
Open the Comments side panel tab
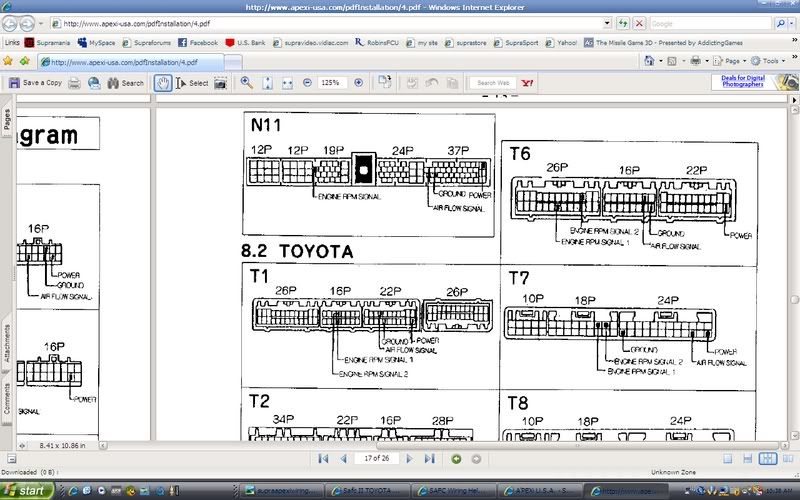tap(7, 398)
